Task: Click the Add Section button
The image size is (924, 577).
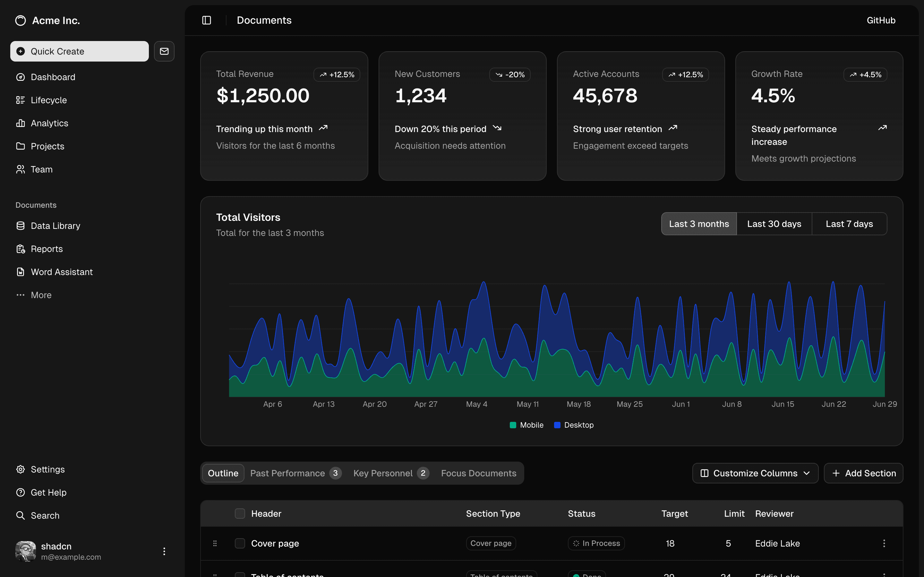Action: pos(864,473)
